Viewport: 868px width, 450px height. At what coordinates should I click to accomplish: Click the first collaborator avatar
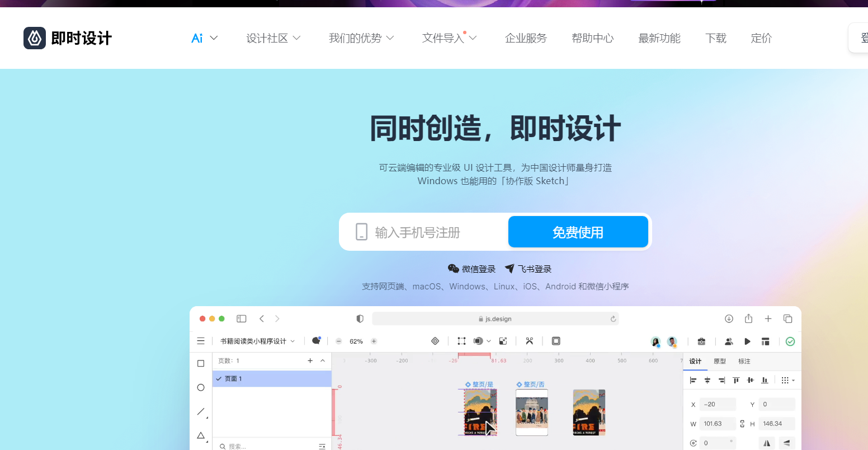click(x=655, y=341)
